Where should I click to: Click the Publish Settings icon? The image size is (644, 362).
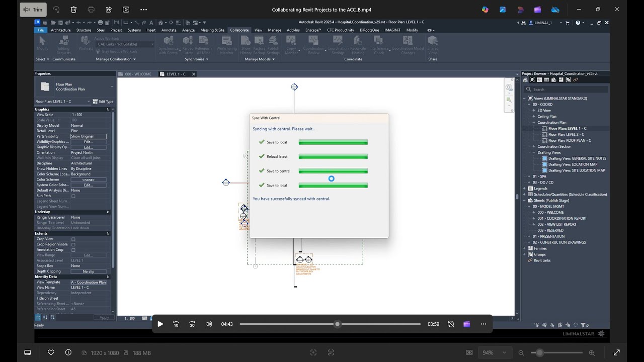[273, 41]
